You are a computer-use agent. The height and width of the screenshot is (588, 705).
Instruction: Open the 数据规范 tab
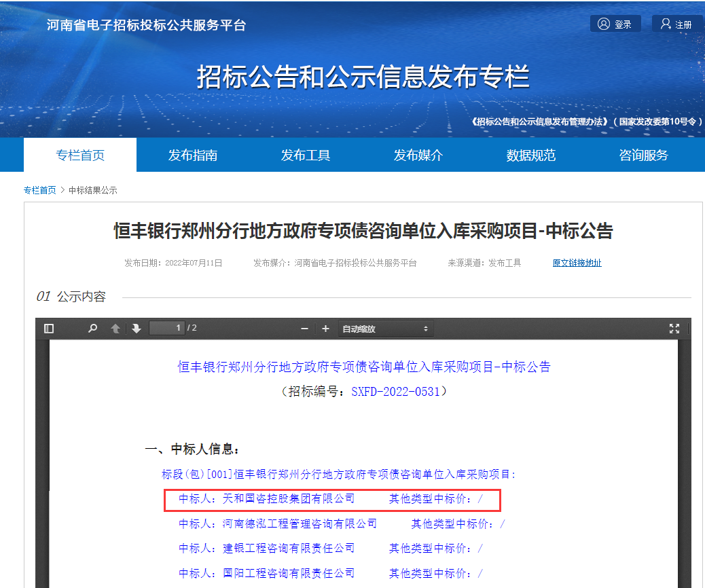(x=531, y=155)
